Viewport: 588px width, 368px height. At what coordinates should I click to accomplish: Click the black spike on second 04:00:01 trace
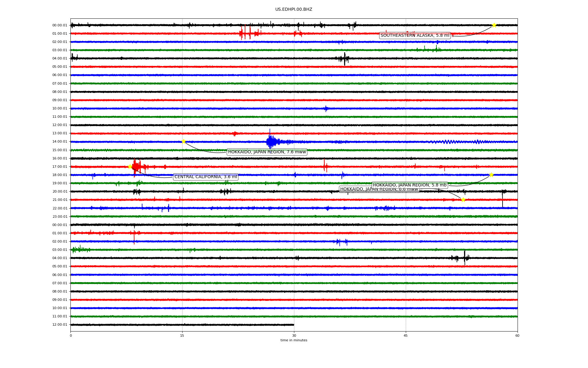[x=465, y=258]
